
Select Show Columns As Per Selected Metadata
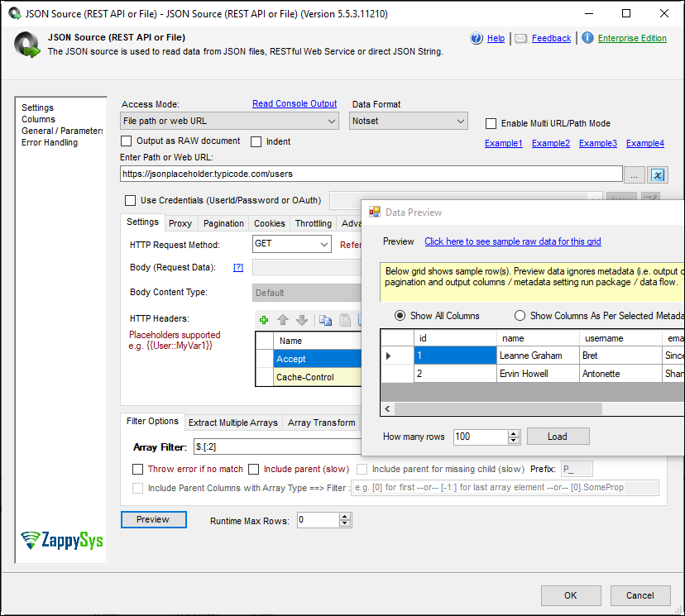tap(520, 316)
